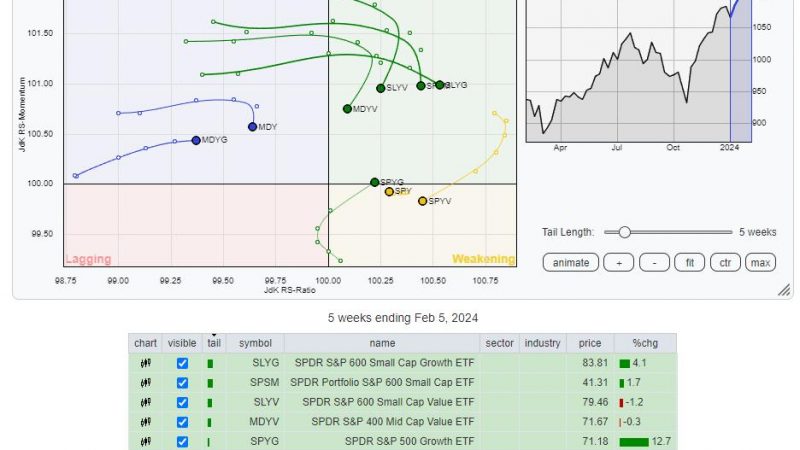This screenshot has width=800, height=450.
Task: Click the animate button
Action: click(570, 263)
